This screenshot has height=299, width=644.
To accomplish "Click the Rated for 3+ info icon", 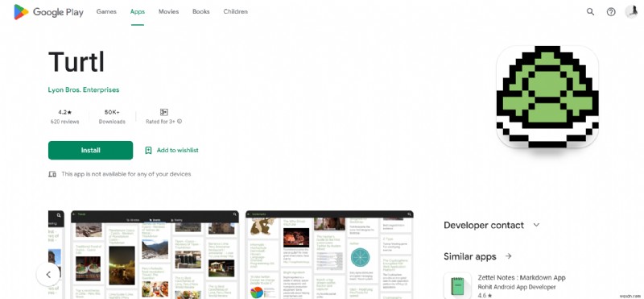I will (180, 122).
